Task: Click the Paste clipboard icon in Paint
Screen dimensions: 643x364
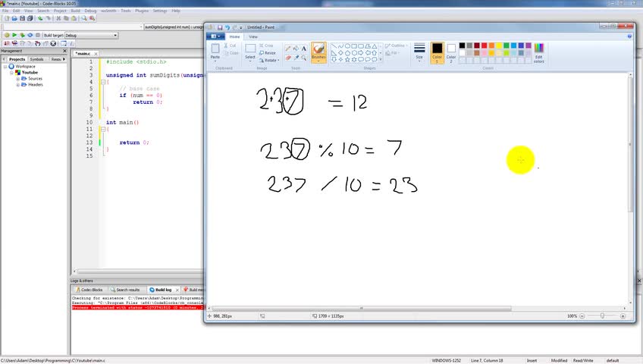Action: (x=215, y=49)
